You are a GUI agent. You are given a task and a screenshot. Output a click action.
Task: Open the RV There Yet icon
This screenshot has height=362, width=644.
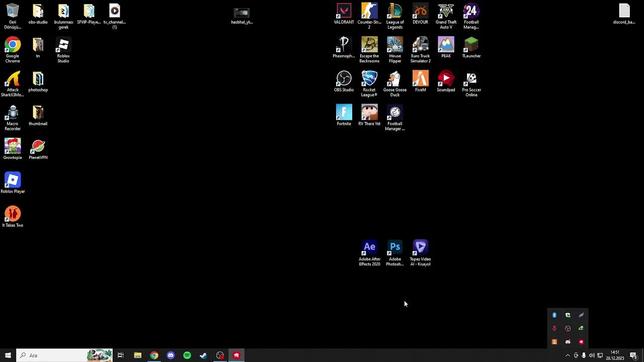[369, 115]
